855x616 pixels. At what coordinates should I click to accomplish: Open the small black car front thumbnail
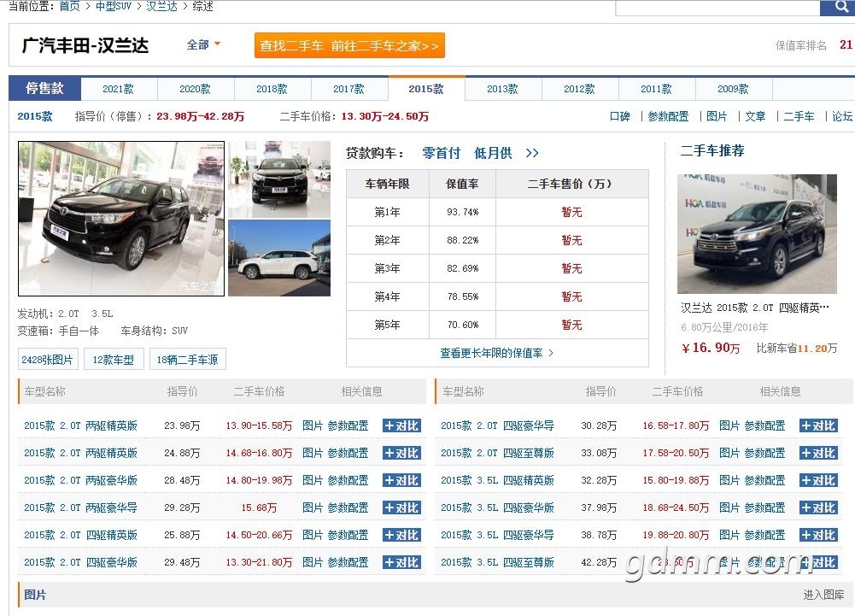point(279,179)
